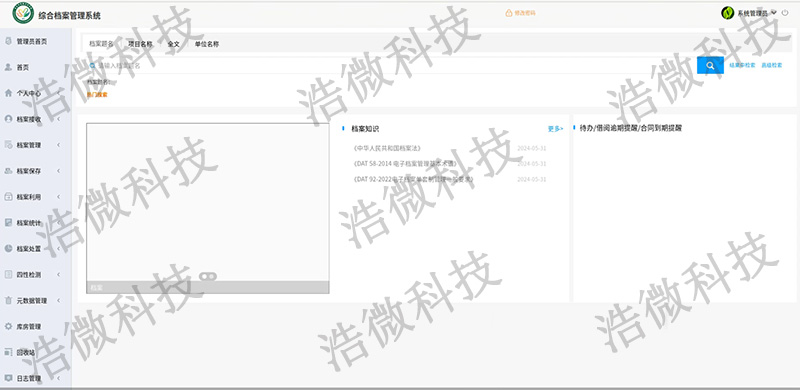Click the 综合档案管理系统 logo emblem
Viewport: 800px width, 390px height.
tap(23, 13)
